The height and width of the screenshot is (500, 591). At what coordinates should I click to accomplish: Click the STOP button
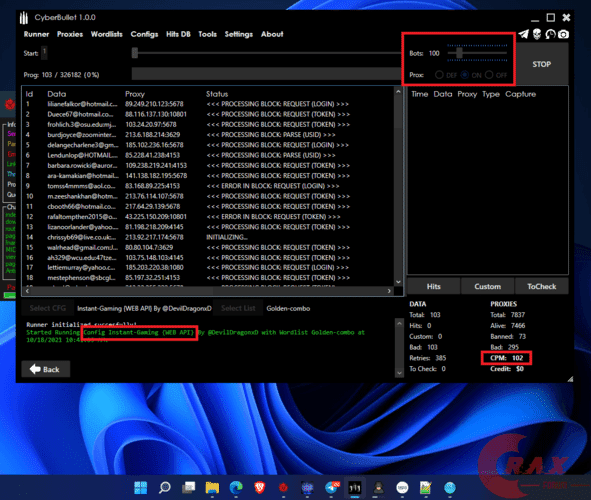pyautogui.click(x=542, y=64)
